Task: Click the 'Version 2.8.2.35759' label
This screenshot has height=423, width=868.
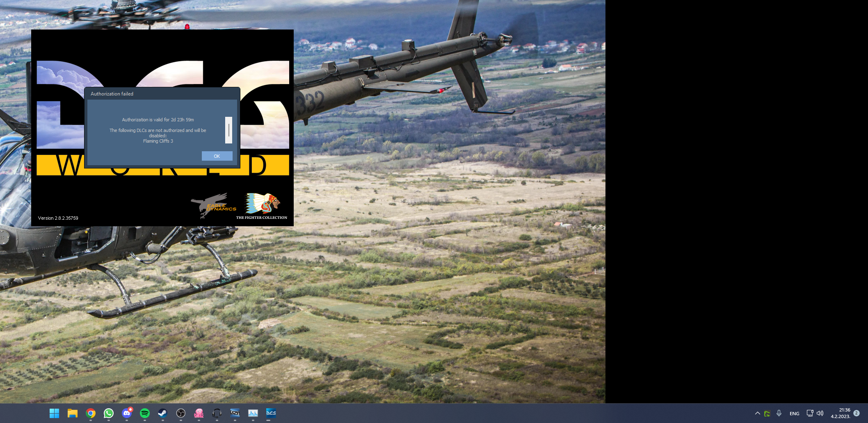Action: click(x=58, y=218)
